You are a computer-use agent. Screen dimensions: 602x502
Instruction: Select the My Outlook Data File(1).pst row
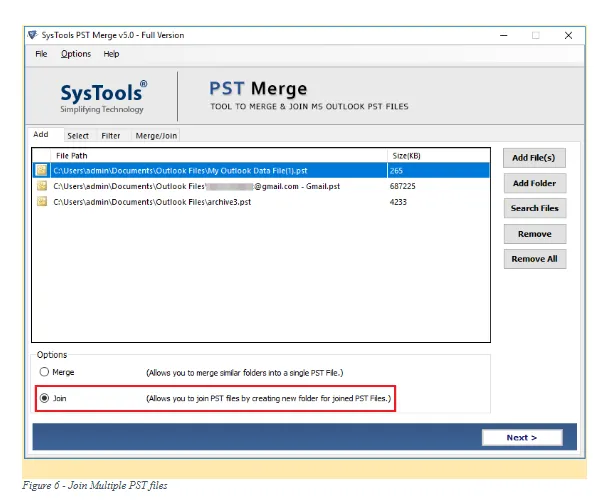pyautogui.click(x=261, y=170)
